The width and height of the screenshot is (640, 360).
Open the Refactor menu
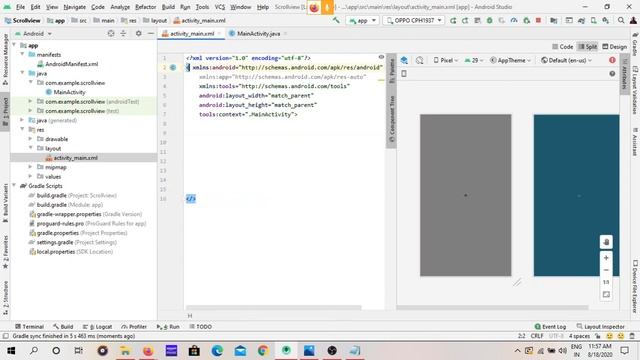click(x=145, y=7)
